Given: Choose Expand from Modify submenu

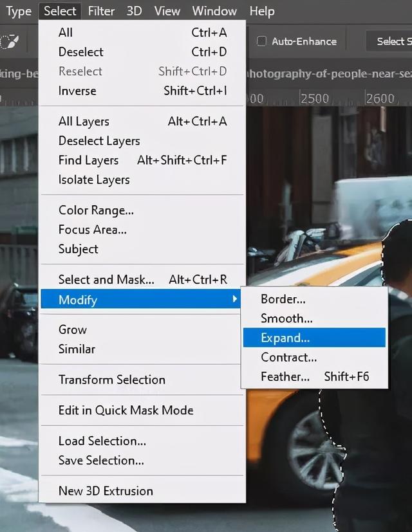Looking at the screenshot, I should click(315, 338).
